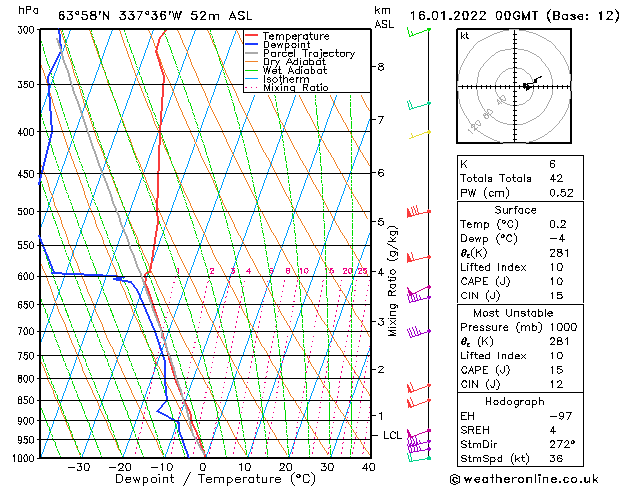
Task: Click the LCL level marker
Action: pyautogui.click(x=392, y=435)
